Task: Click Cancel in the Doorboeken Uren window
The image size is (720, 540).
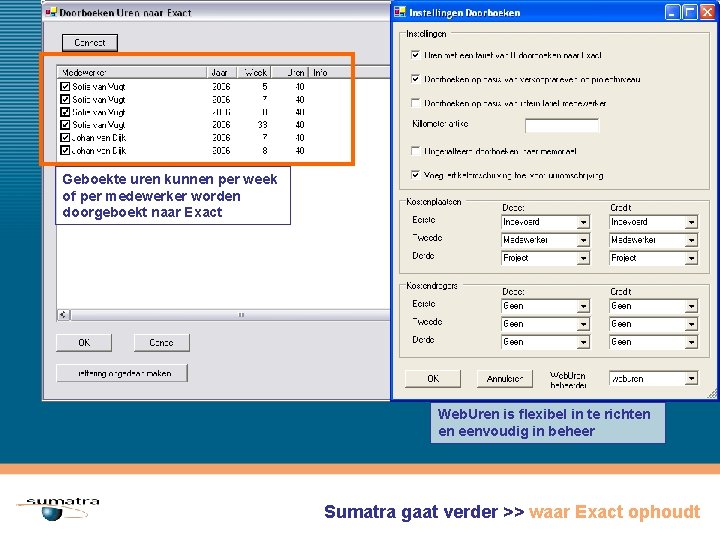Action: coord(162,343)
